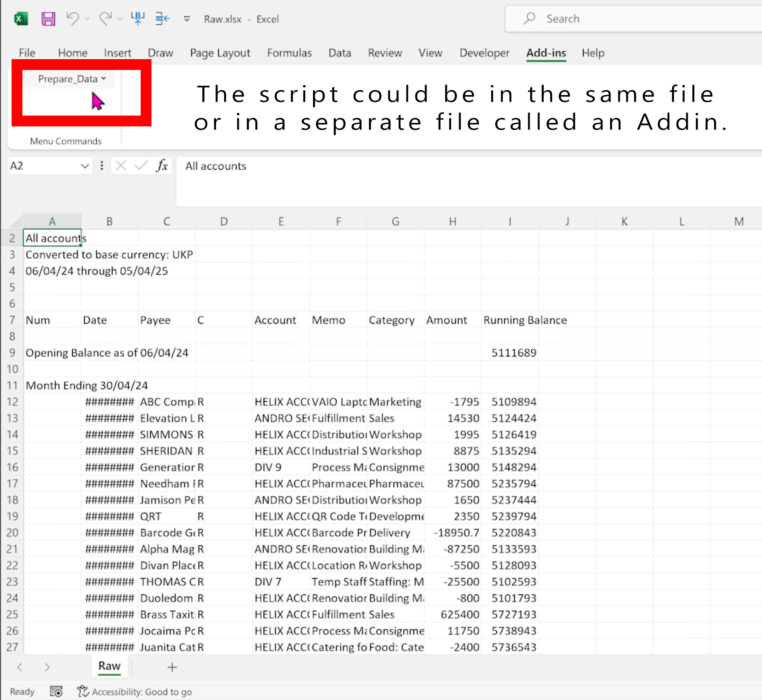This screenshot has width=762, height=700.
Task: Switch to the Developer ribbon tab
Action: click(x=484, y=53)
